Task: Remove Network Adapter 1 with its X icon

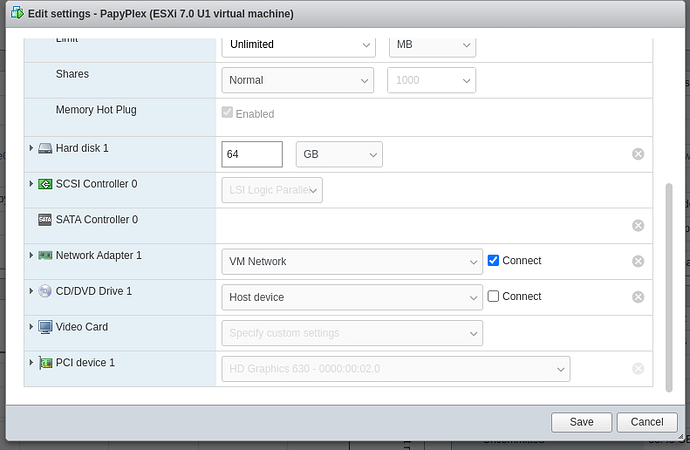Action: [x=638, y=261]
